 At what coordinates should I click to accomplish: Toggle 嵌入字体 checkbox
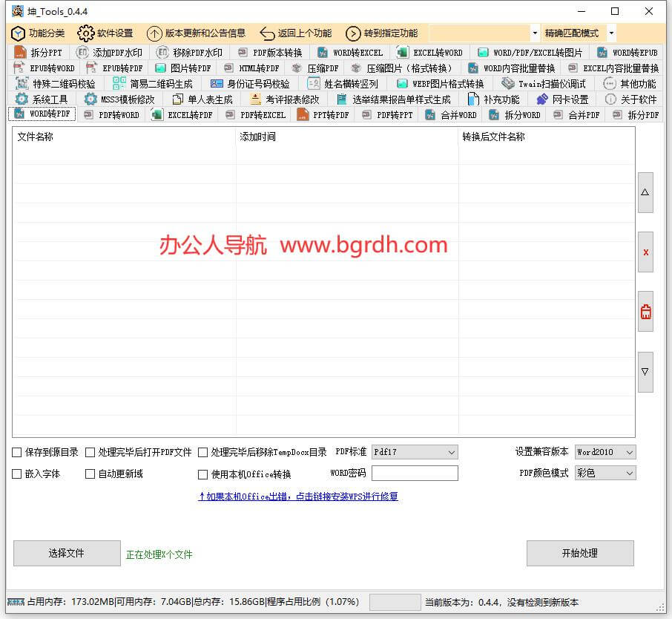(x=17, y=474)
